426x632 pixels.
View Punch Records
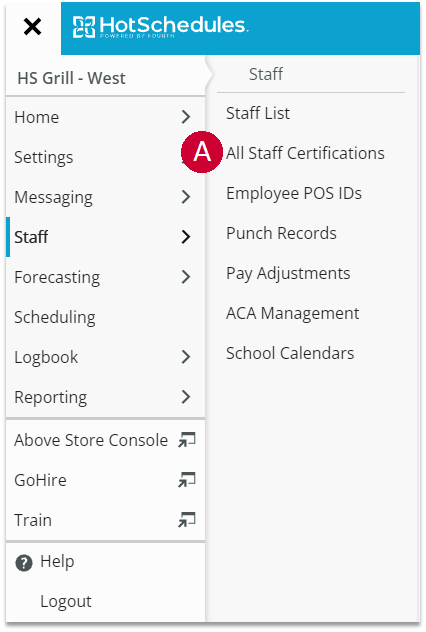(x=281, y=233)
